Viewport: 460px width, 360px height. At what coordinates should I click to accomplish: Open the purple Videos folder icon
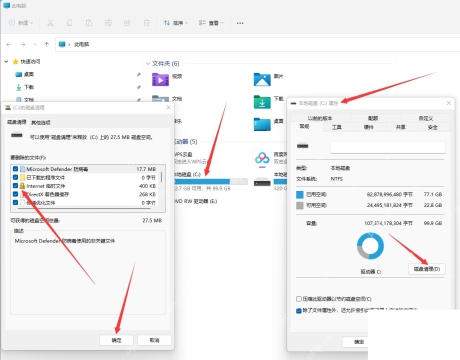[160, 80]
